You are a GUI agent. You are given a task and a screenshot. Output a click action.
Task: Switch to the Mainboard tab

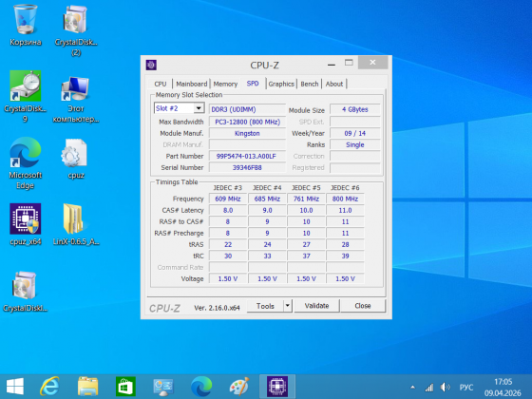pyautogui.click(x=191, y=84)
